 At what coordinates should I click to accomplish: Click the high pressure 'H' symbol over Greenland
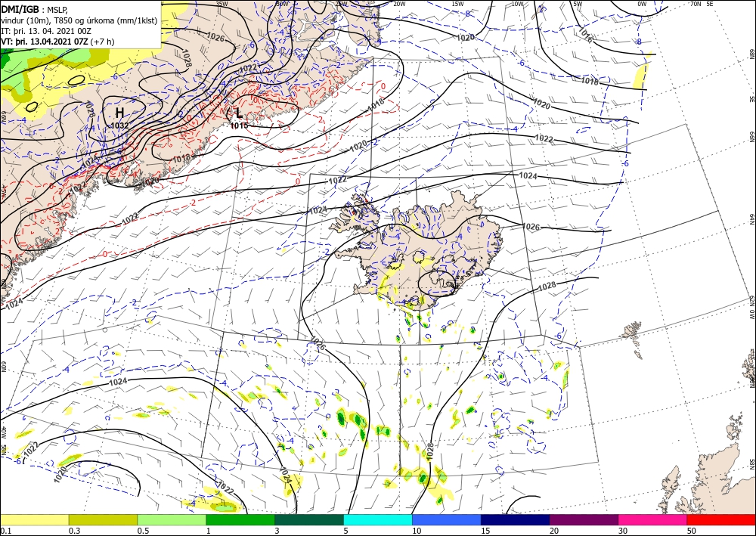(x=119, y=113)
